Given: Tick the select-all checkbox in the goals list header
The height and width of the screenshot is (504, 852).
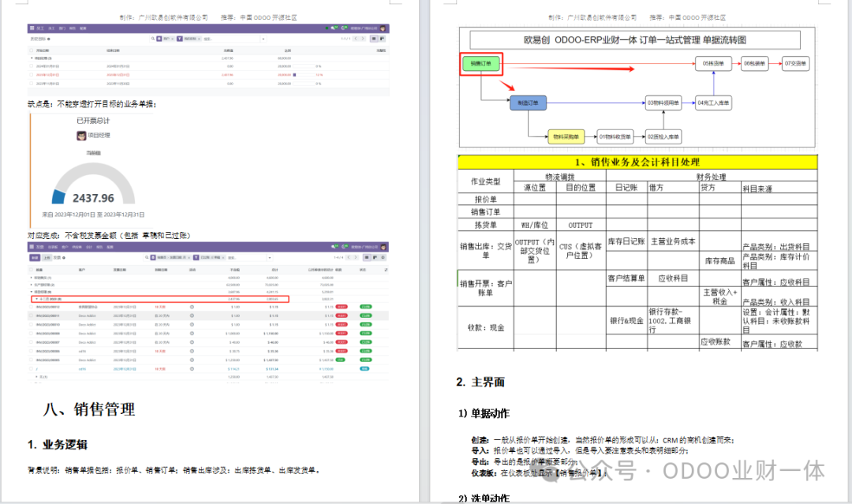Looking at the screenshot, I should coord(31,50).
